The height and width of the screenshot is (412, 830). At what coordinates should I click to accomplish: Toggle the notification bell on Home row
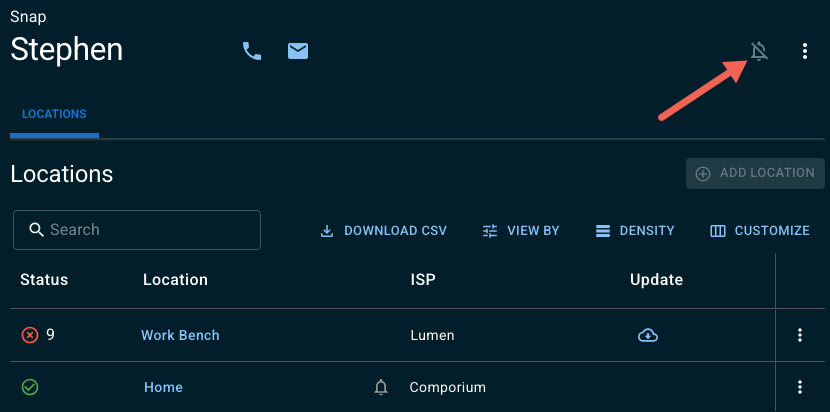tap(381, 388)
